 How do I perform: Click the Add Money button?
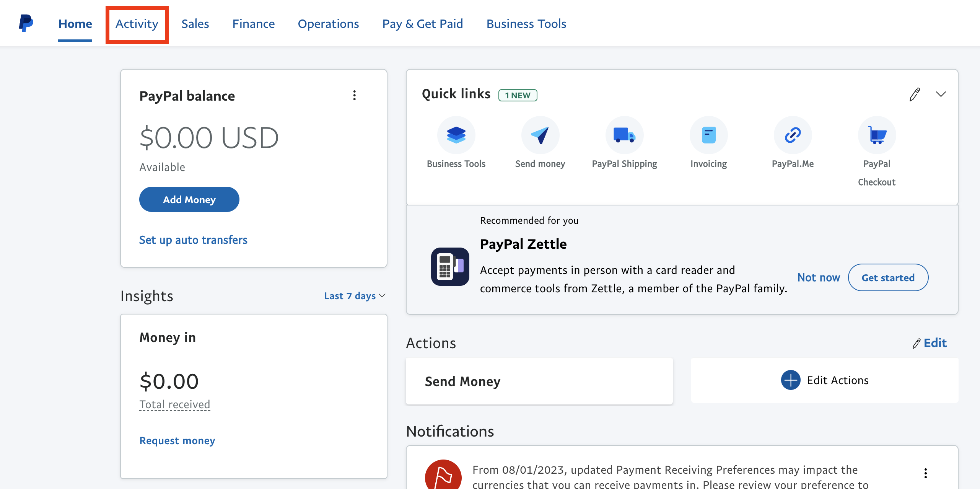[x=189, y=199]
